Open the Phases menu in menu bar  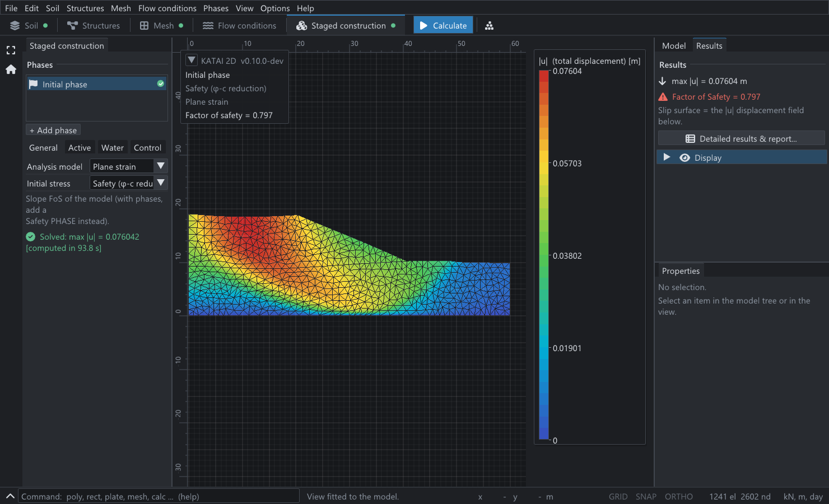pos(216,8)
